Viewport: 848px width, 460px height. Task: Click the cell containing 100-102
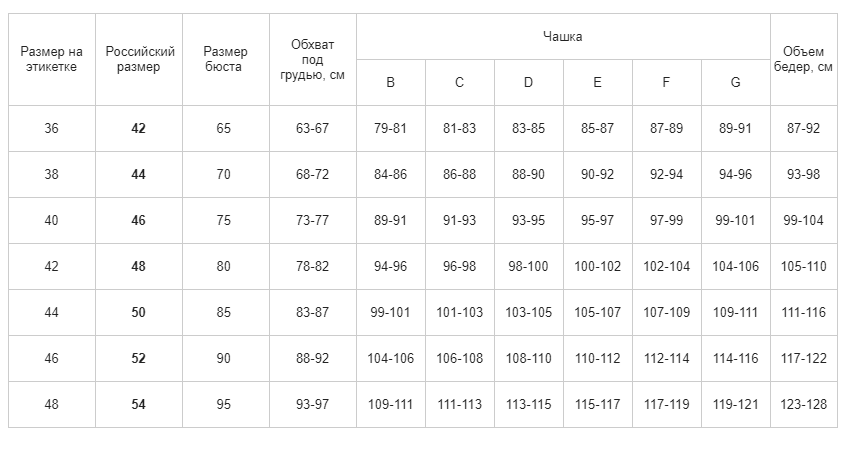(598, 266)
